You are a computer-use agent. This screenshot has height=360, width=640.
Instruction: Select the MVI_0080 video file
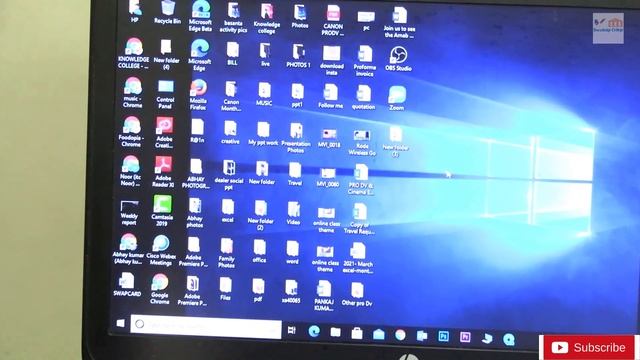click(328, 177)
